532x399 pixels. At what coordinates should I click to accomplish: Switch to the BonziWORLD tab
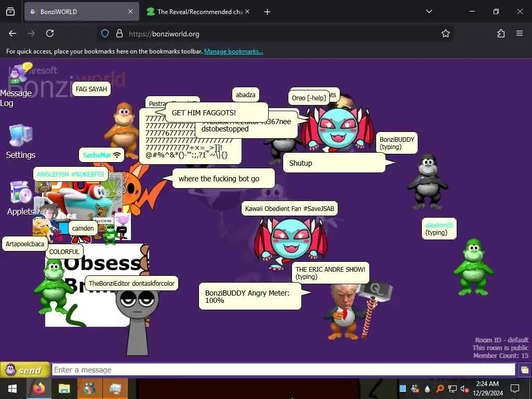[x=82, y=11]
